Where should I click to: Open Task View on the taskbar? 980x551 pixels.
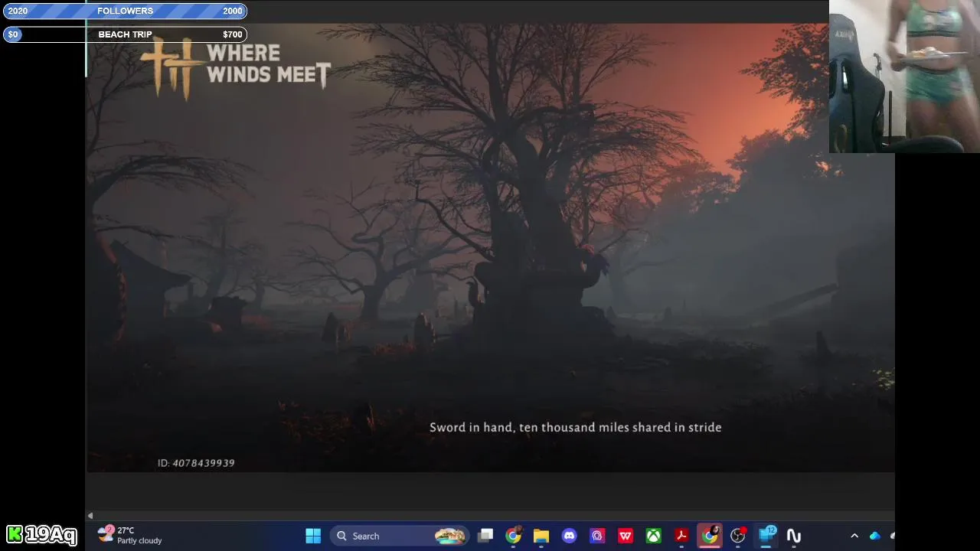tap(485, 536)
